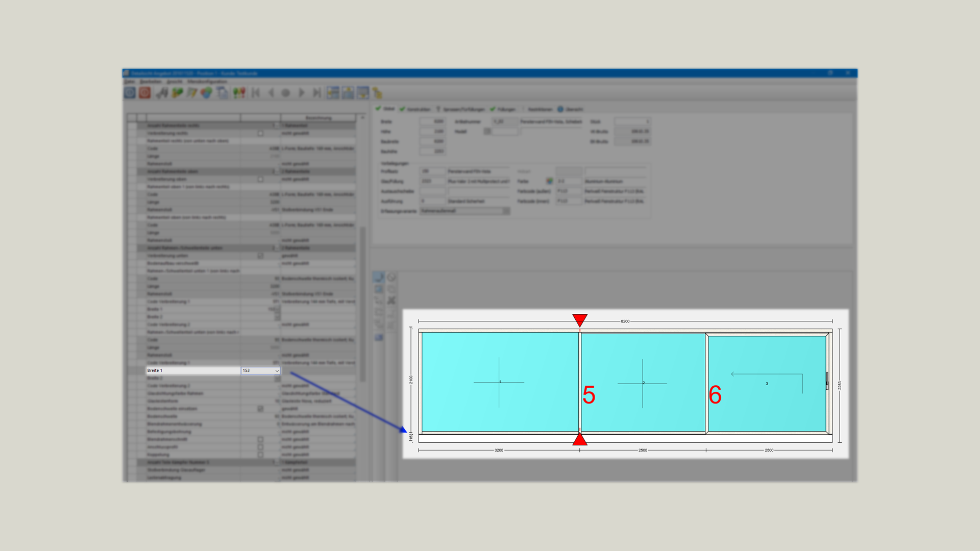Click the 3200 bottom dimension label
The height and width of the screenshot is (551, 980).
click(x=499, y=450)
